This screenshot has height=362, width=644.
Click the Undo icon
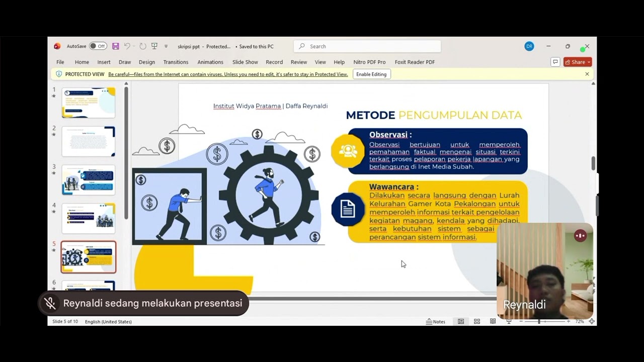pyautogui.click(x=127, y=46)
